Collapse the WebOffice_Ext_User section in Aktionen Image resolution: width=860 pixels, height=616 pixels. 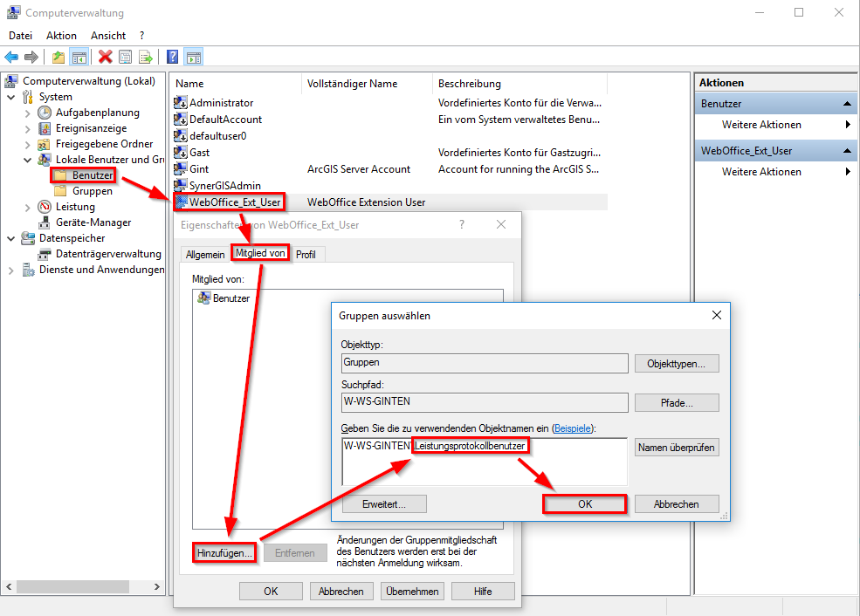(847, 151)
